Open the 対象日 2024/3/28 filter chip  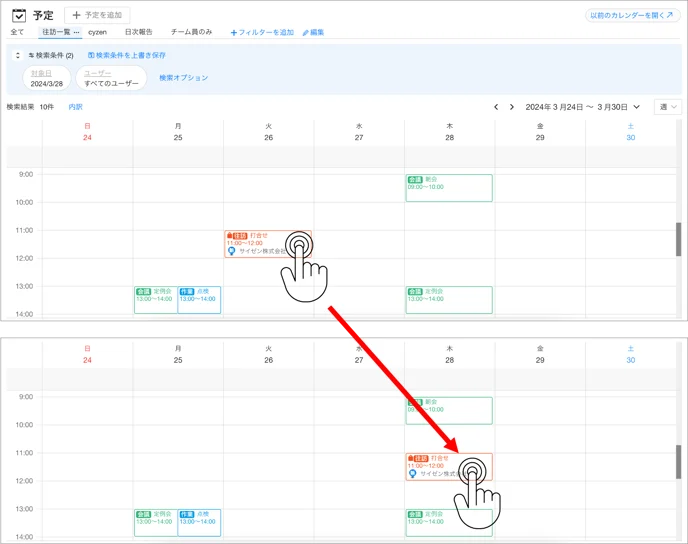tap(47, 78)
